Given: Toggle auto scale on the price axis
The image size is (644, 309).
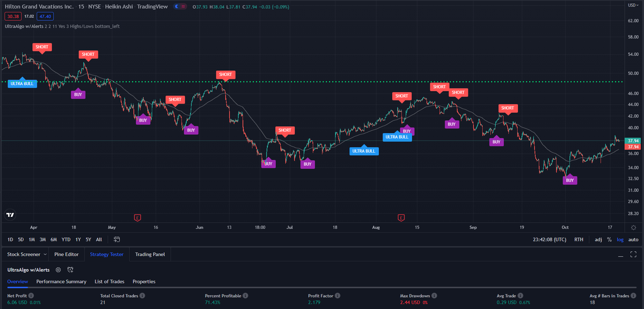Looking at the screenshot, I should coord(633,239).
